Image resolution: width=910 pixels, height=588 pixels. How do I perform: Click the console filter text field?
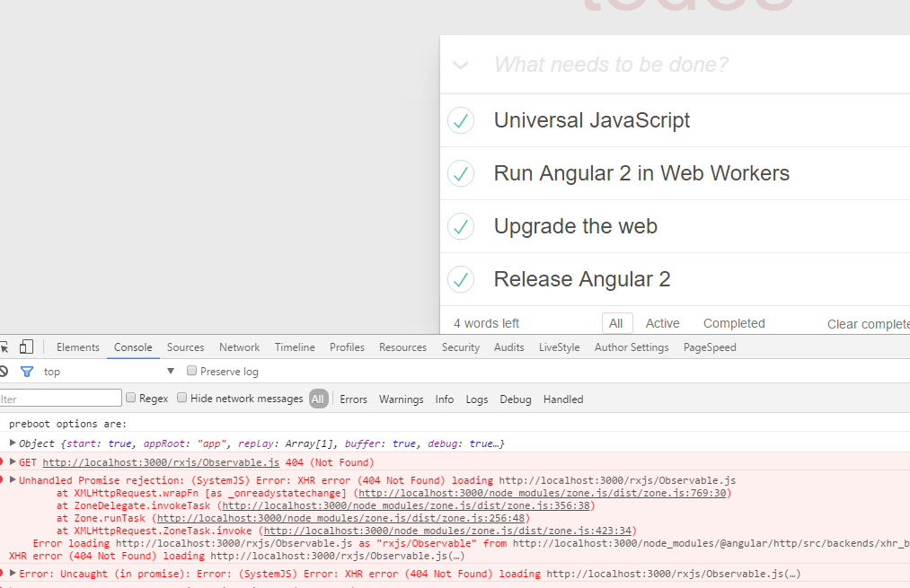pyautogui.click(x=60, y=399)
